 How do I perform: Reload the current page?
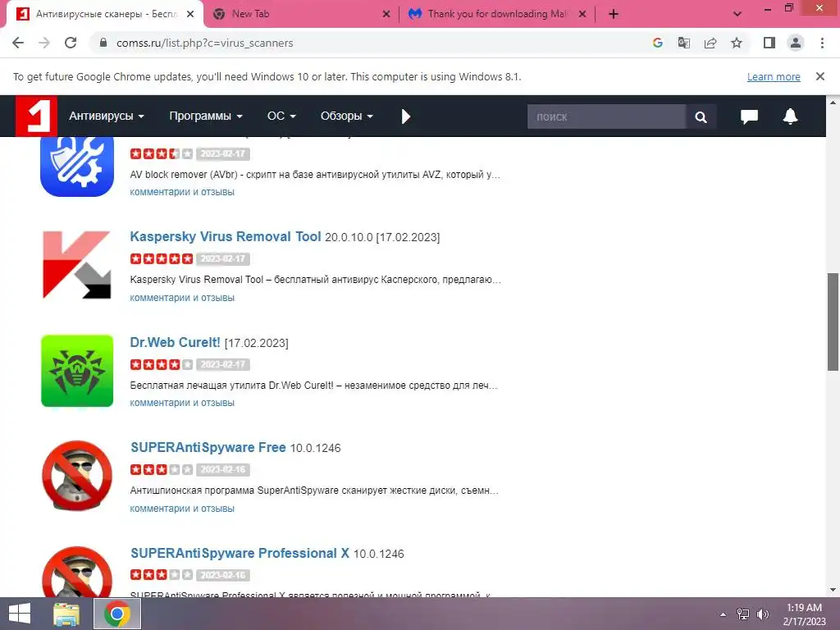(x=71, y=43)
